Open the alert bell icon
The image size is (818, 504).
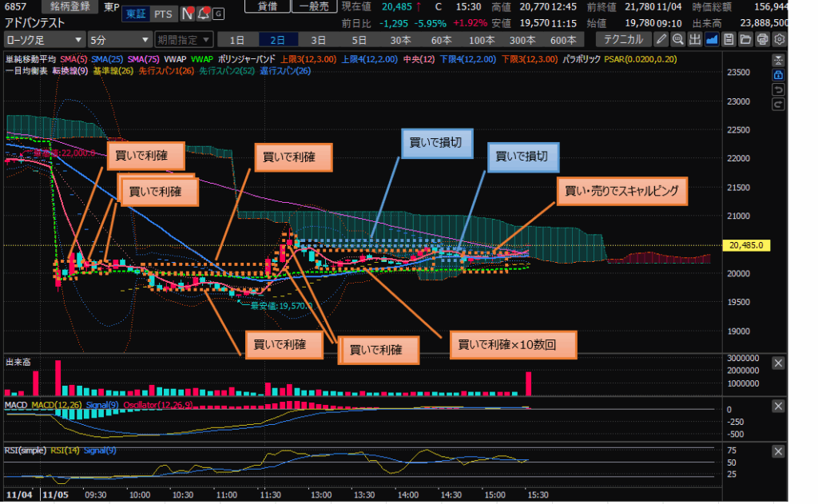point(203,14)
